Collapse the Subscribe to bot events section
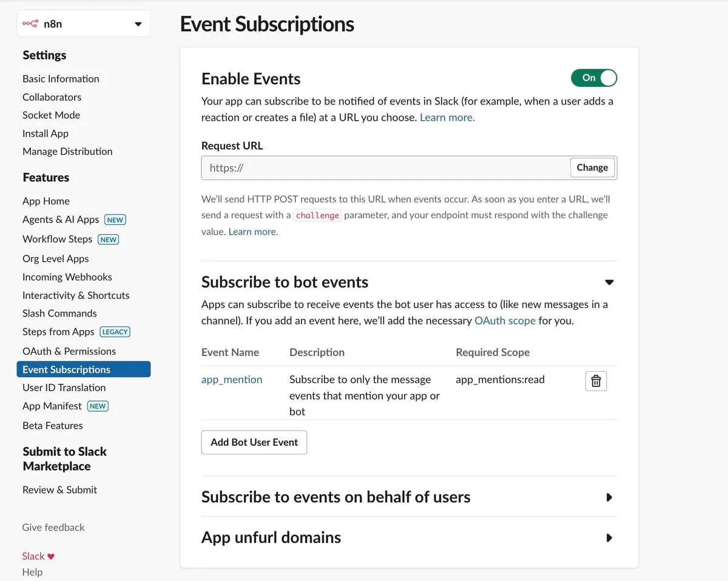728x581 pixels. click(609, 282)
